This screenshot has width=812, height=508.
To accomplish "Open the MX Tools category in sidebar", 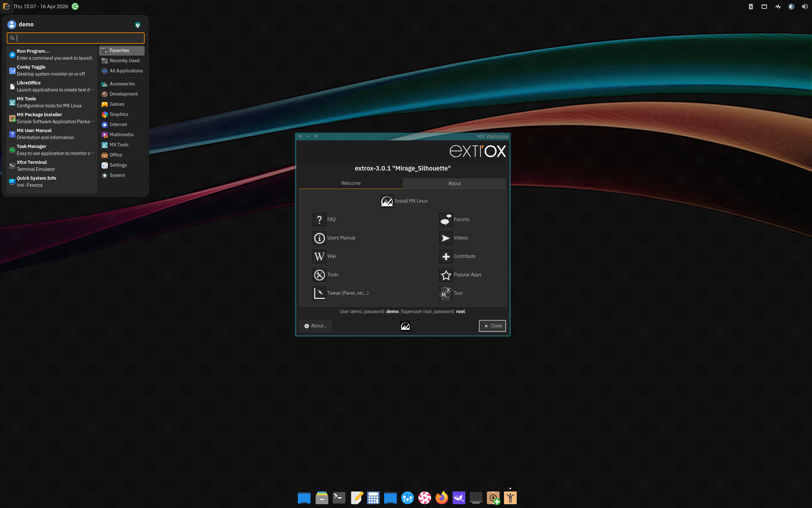I will [121, 145].
